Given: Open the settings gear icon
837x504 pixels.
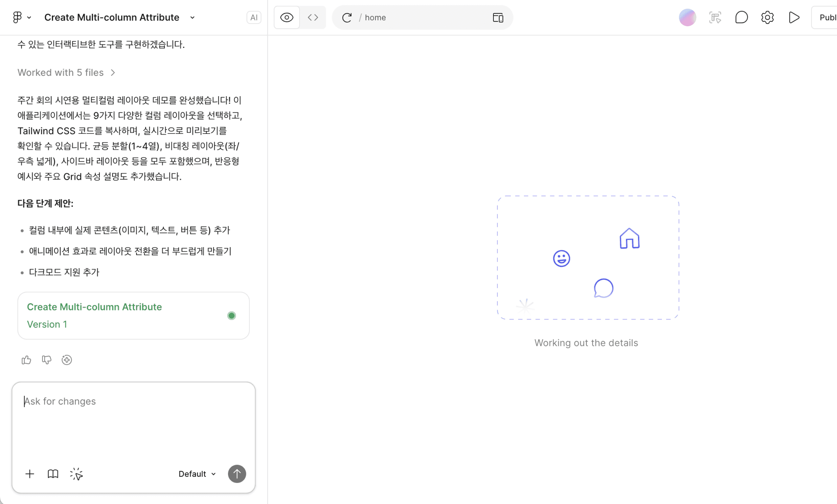Looking at the screenshot, I should (767, 17).
